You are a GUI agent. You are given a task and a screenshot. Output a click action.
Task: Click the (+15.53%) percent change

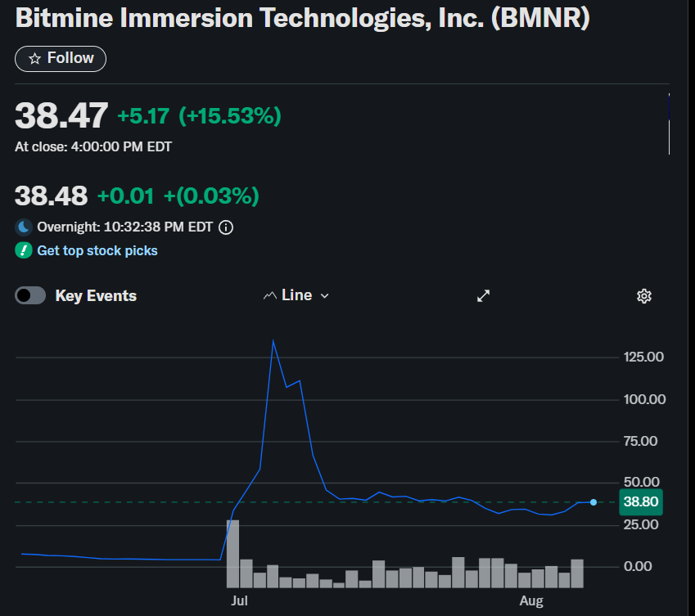230,116
